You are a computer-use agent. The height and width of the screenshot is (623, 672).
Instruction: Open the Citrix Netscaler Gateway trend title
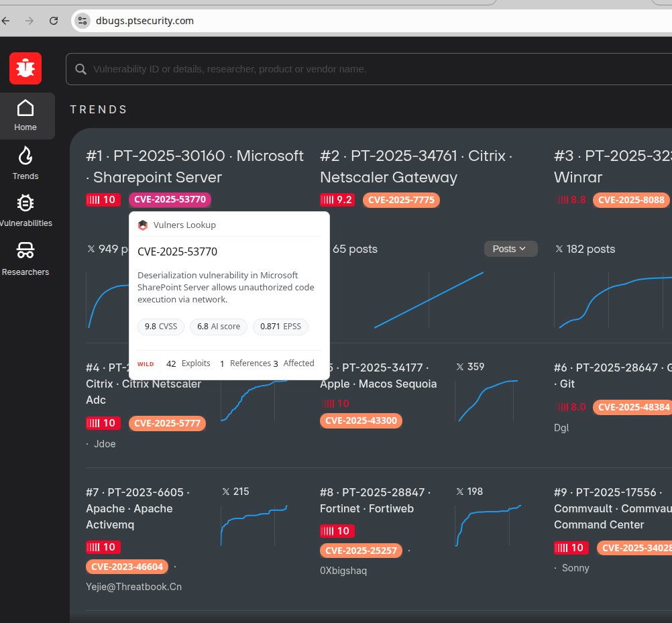[416, 166]
